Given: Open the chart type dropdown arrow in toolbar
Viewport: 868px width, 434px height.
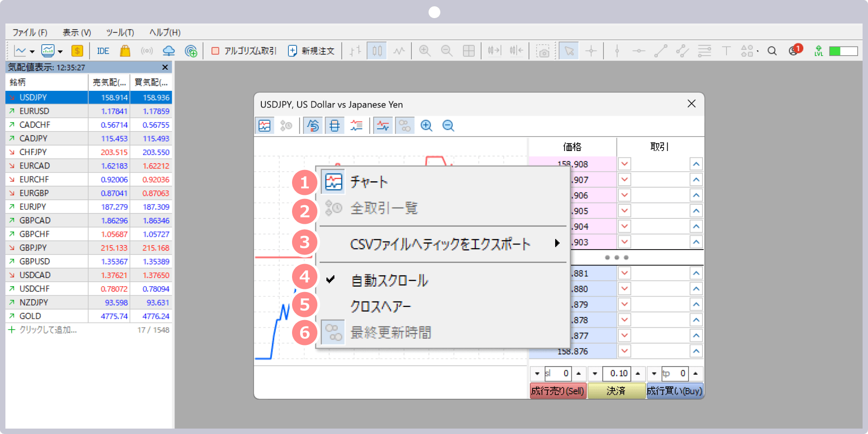Looking at the screenshot, I should pos(32,52).
